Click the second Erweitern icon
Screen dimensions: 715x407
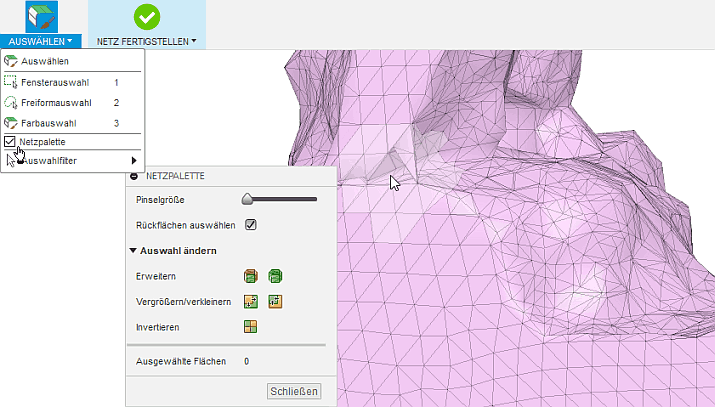tap(274, 275)
